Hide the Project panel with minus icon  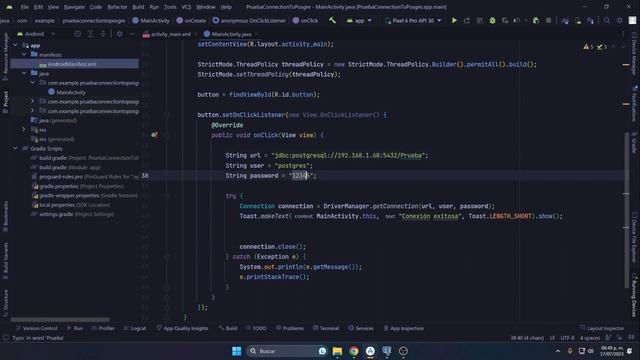pyautogui.click(x=132, y=34)
